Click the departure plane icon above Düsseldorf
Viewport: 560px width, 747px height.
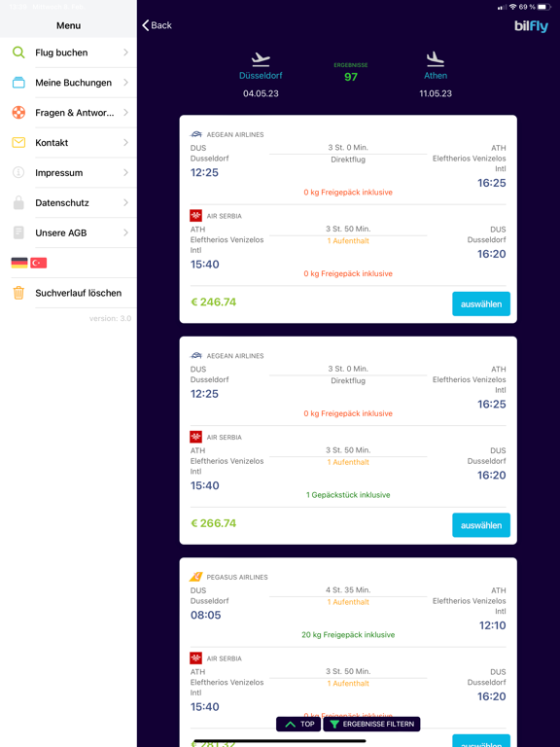[261, 59]
